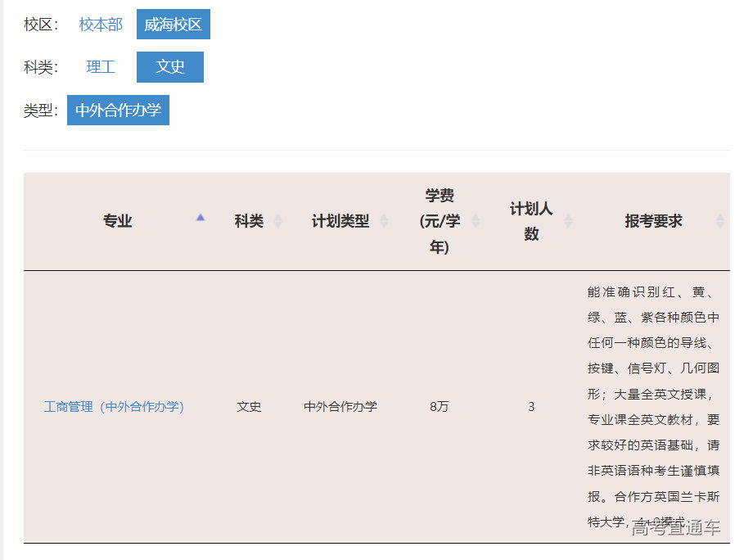
Task: Click the down sort arrow on 计划人数 column
Action: point(566,226)
